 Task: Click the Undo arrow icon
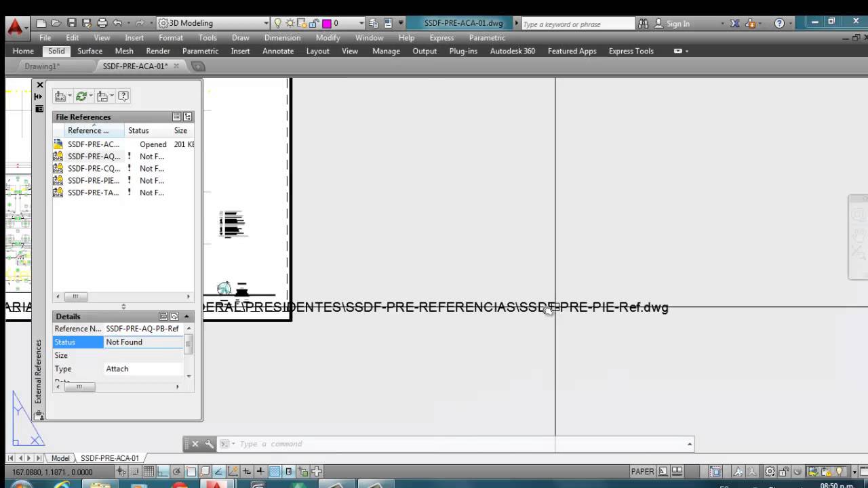point(118,23)
